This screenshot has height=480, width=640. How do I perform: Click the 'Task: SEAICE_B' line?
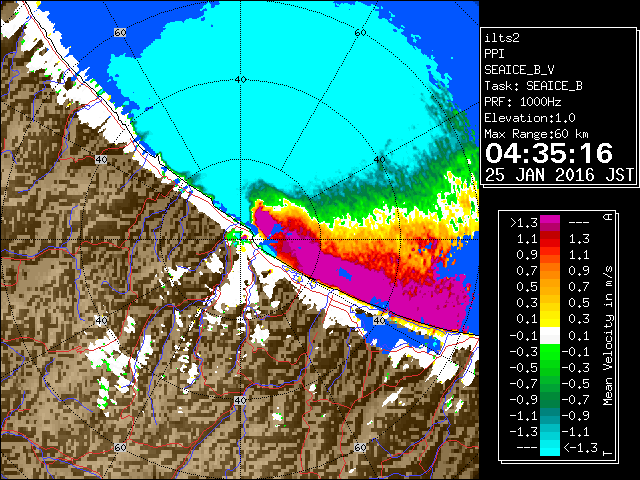click(533, 86)
